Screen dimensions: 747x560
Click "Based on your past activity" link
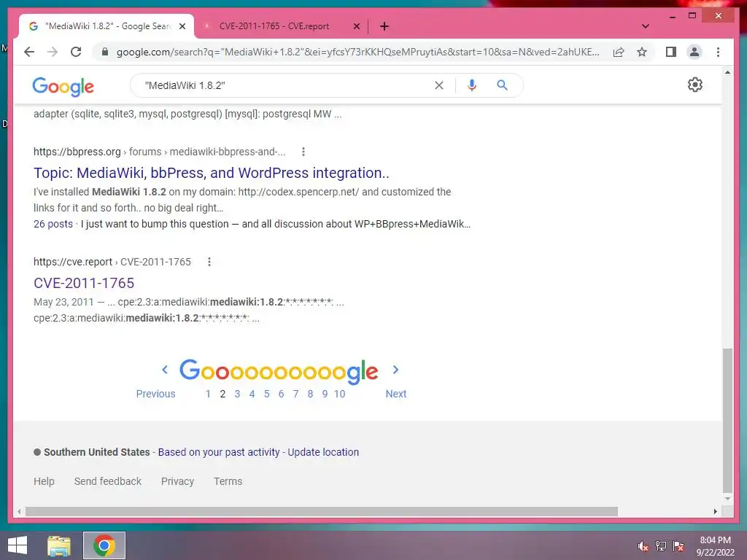219,452
